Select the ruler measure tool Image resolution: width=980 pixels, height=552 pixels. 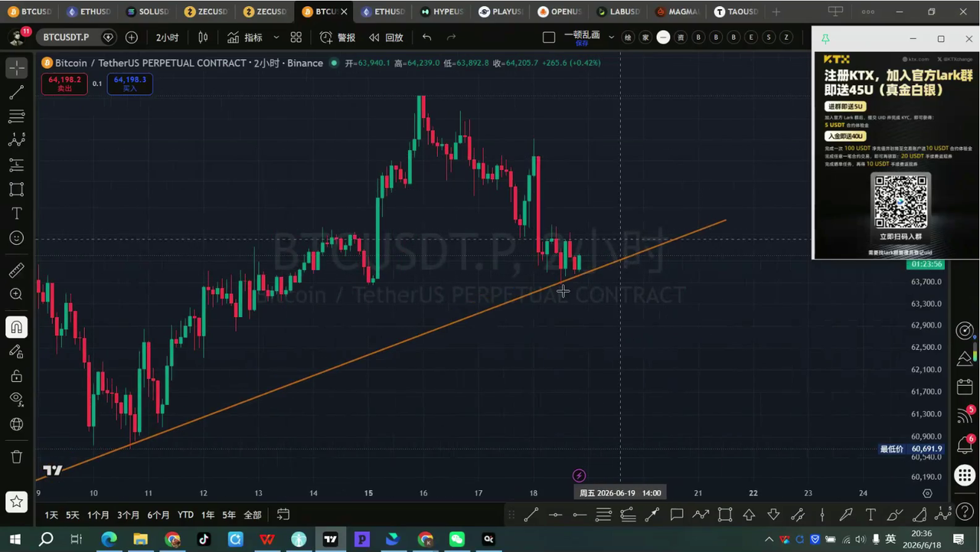point(16,270)
